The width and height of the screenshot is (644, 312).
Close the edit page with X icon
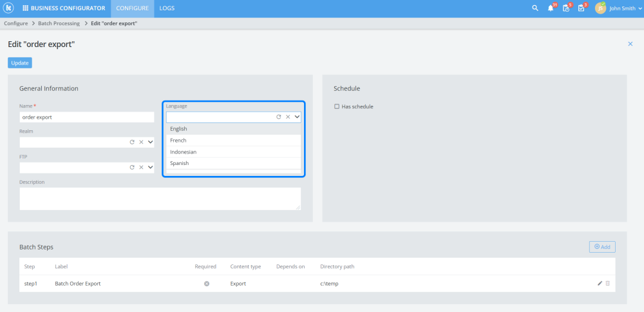click(x=630, y=44)
